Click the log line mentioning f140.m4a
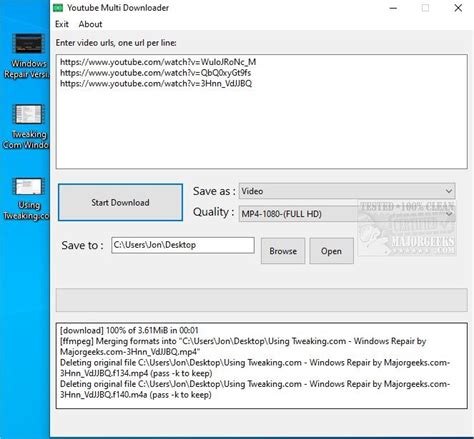 255,389
